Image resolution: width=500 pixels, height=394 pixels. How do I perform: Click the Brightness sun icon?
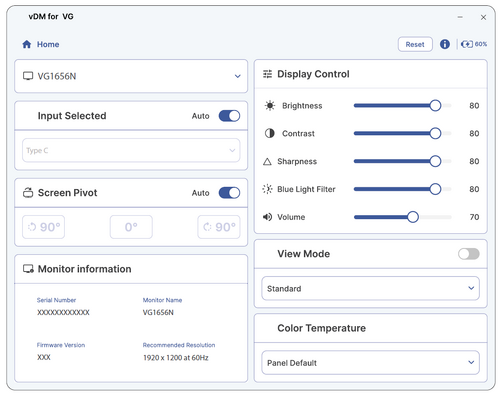pos(270,106)
